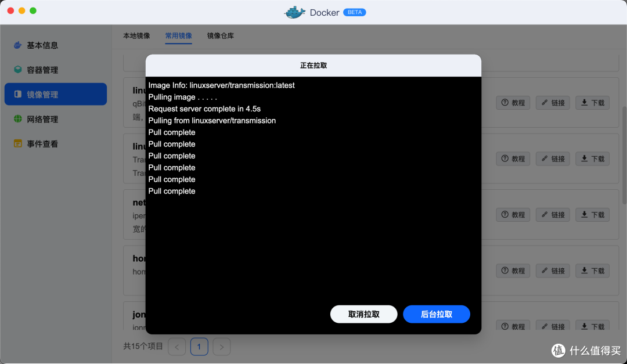The image size is (627, 364).
Task: Click the 共15个项目 total count text
Action: tap(143, 347)
